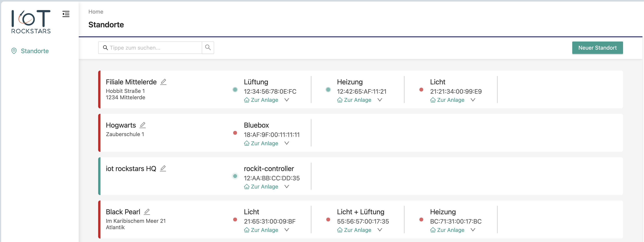Click MAC address 12:34:56:78:0E:FC

[x=270, y=92]
